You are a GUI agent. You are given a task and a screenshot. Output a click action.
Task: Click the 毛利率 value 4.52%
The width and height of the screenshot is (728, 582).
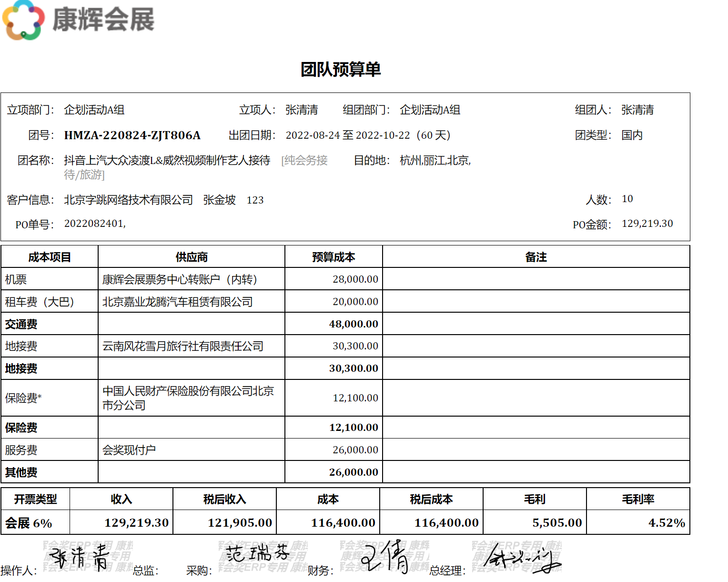667,523
